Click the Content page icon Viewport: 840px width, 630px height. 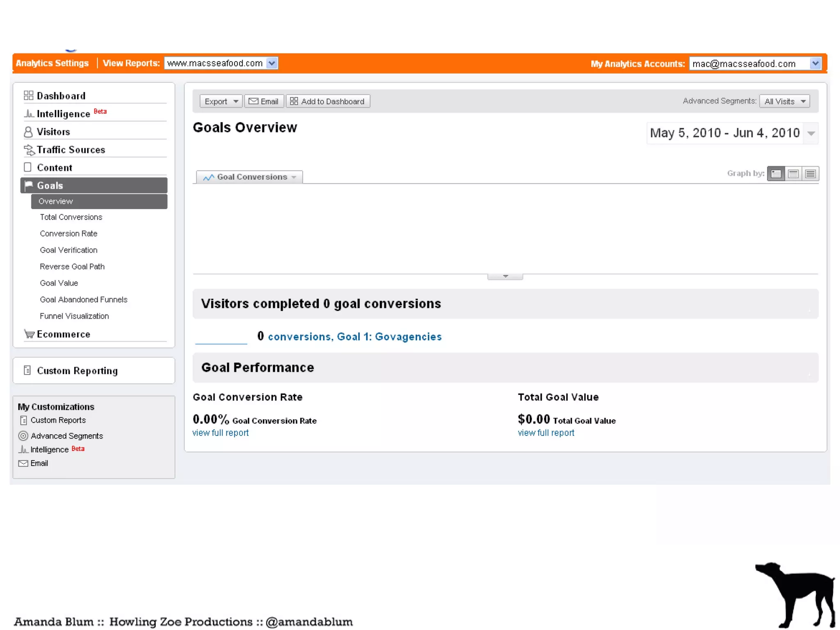27,167
